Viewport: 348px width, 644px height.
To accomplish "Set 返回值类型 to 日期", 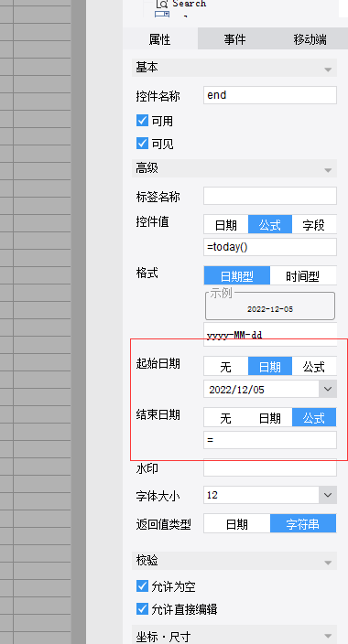I will 237,523.
